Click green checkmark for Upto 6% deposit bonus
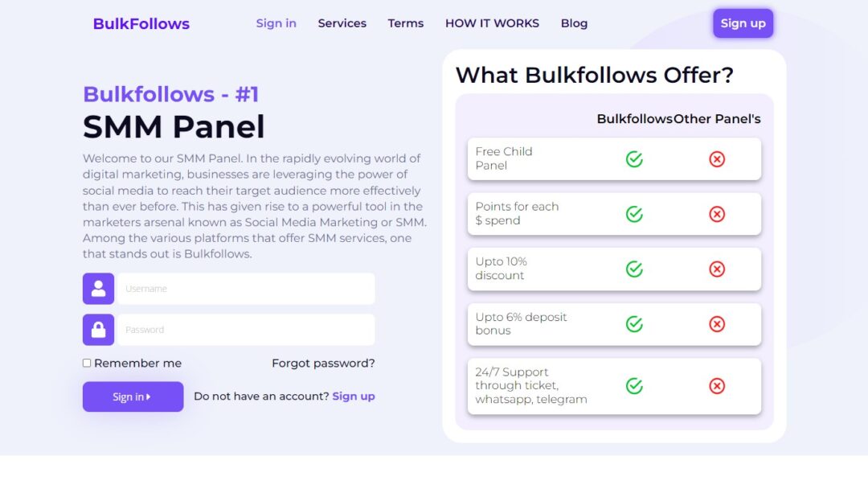This screenshot has height=489, width=868. (x=634, y=324)
